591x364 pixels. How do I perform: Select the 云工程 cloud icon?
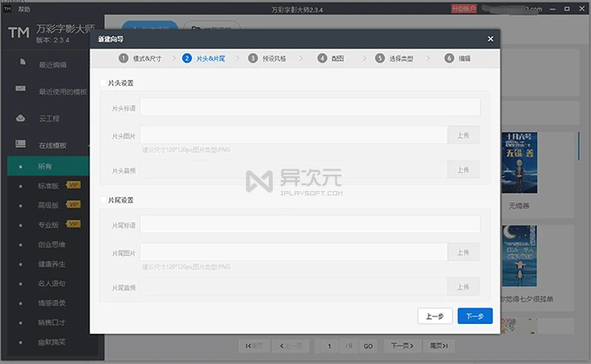(21, 118)
